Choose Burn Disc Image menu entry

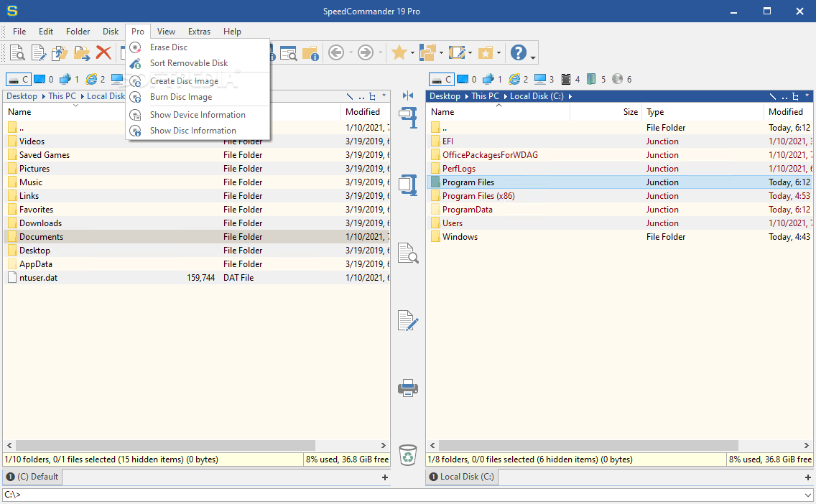pyautogui.click(x=198, y=97)
